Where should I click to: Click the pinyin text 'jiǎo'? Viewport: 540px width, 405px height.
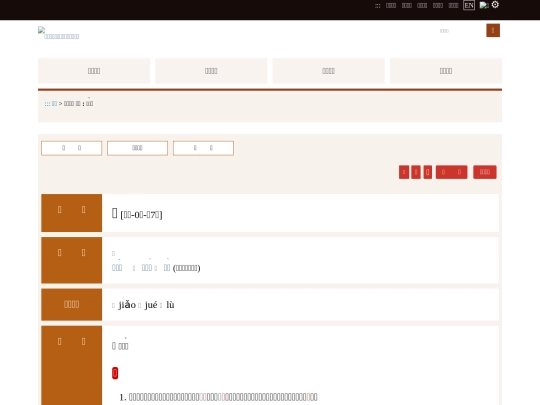[127, 305]
